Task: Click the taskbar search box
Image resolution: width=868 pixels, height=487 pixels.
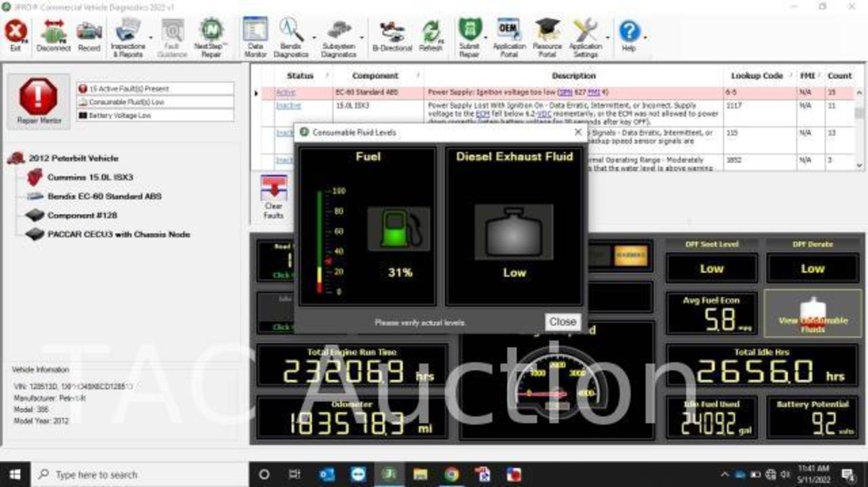Action: click(x=139, y=474)
